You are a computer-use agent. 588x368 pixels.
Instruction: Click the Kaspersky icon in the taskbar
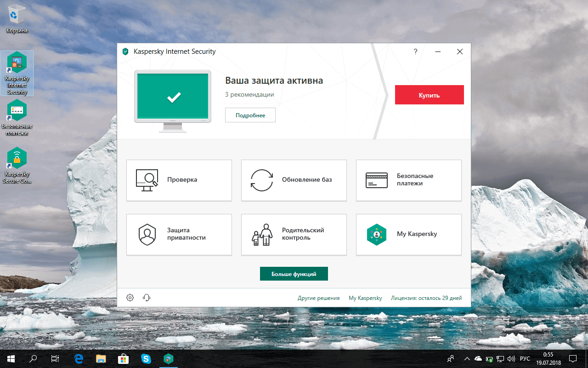(x=168, y=358)
